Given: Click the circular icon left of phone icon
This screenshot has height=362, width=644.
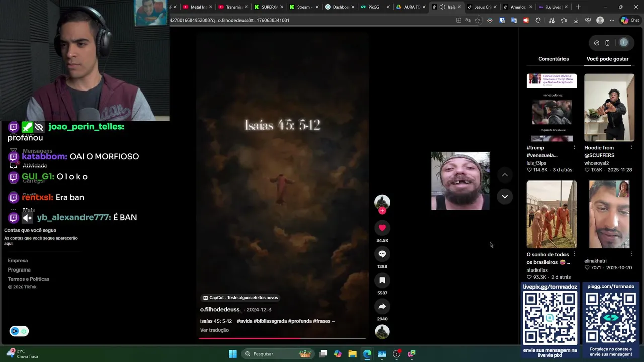Looking at the screenshot, I should (597, 43).
